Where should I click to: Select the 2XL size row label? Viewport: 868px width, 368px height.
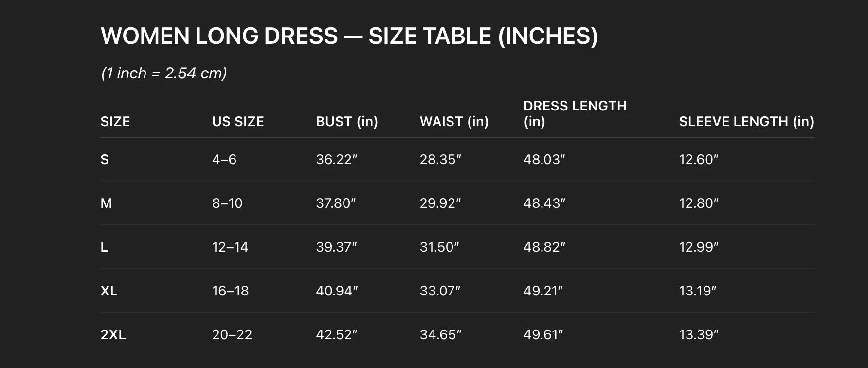point(113,334)
